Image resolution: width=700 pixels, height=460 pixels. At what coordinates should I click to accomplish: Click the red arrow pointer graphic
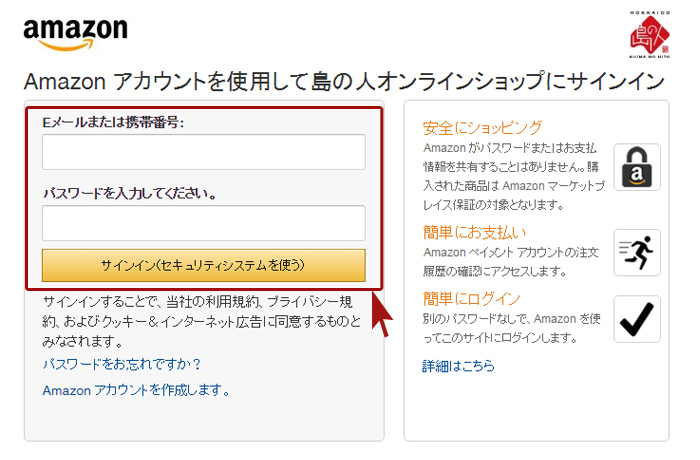click(x=382, y=314)
